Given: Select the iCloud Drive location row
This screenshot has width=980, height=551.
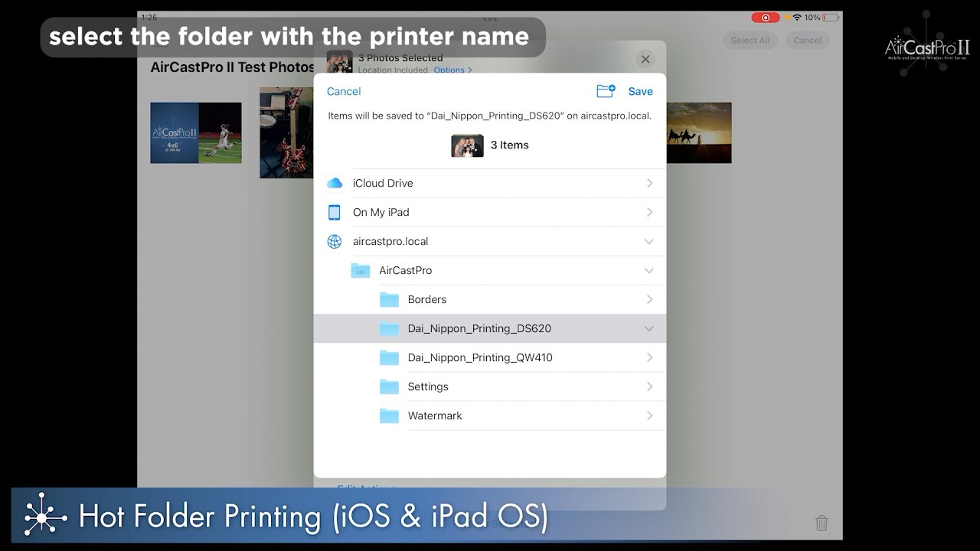Looking at the screenshot, I should coord(490,183).
